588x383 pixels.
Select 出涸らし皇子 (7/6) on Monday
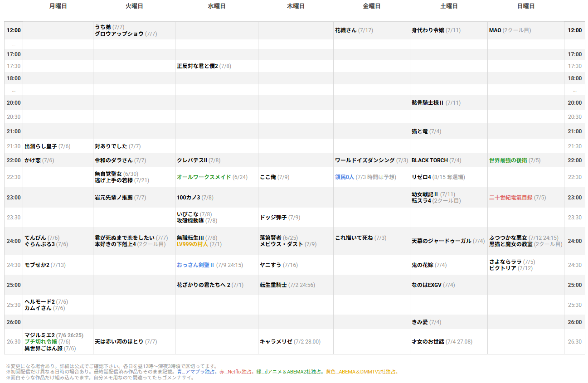[48, 146]
